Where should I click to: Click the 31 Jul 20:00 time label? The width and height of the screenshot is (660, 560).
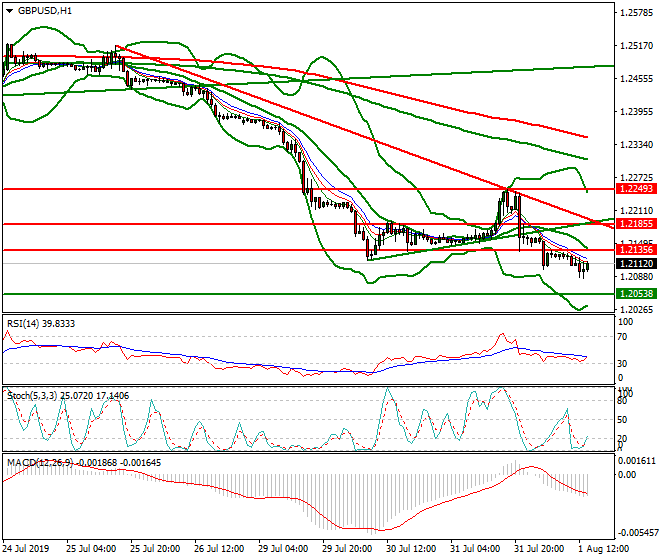tap(539, 549)
